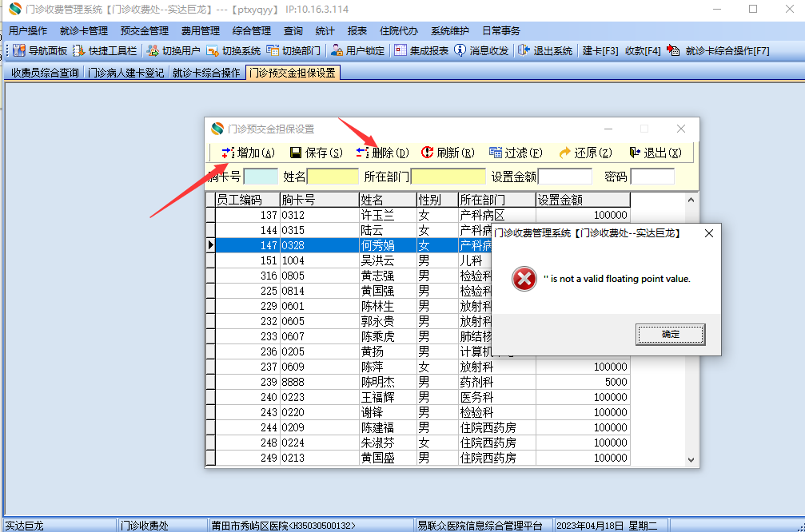The width and height of the screenshot is (805, 532).
Task: Click the 删除(D) delete icon
Action: (362, 153)
